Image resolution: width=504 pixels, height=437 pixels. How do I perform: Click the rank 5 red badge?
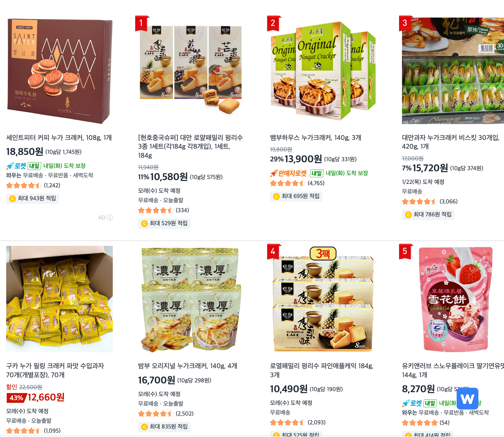click(405, 251)
